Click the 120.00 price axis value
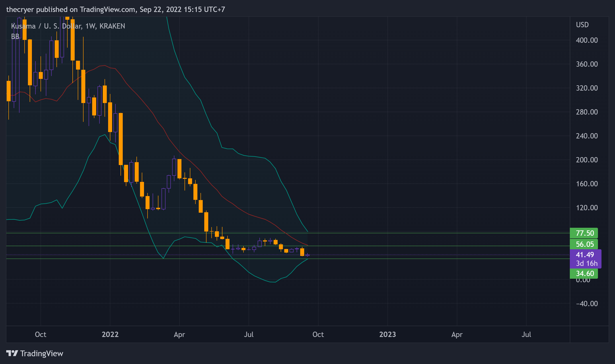Viewport: 615px width, 364px height. [587, 208]
